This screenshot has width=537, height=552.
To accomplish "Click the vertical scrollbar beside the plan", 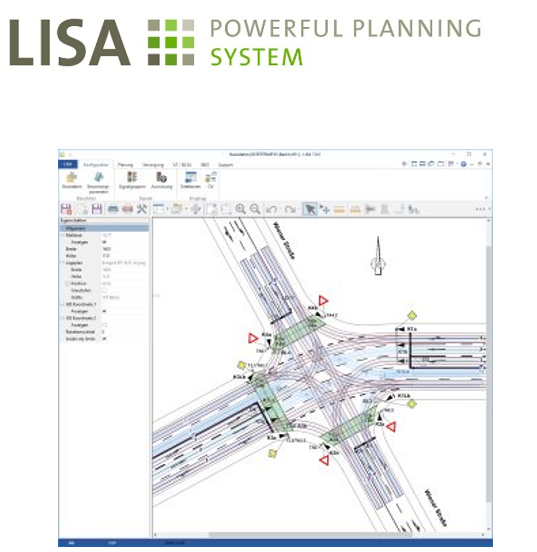I will pyautogui.click(x=489, y=375).
